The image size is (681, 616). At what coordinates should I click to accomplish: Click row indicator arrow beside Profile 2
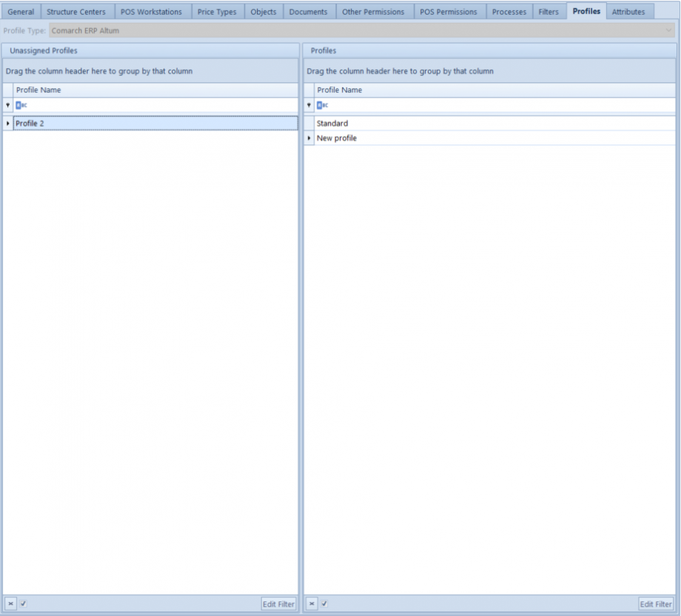point(8,124)
